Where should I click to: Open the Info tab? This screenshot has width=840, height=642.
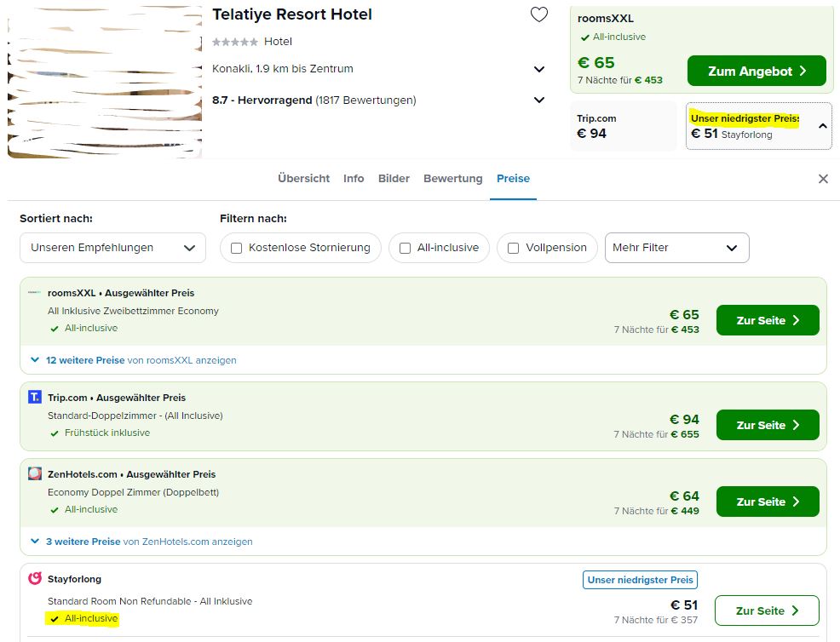point(354,179)
